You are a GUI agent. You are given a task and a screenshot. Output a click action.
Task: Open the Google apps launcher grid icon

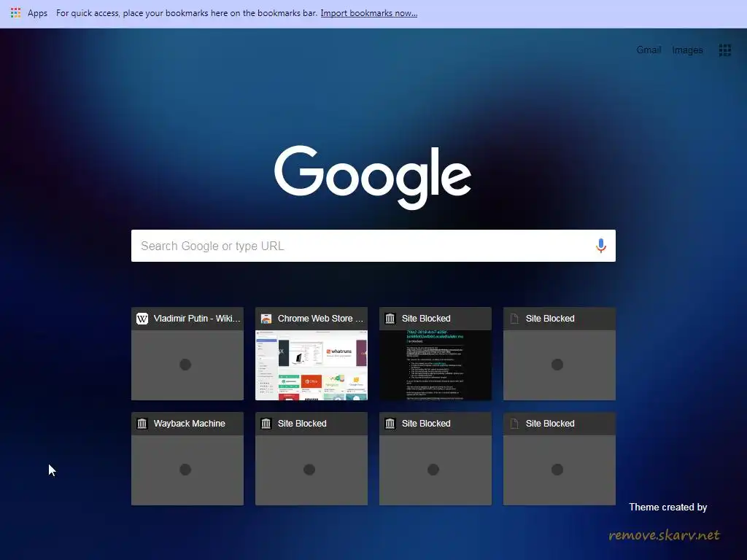pos(724,50)
